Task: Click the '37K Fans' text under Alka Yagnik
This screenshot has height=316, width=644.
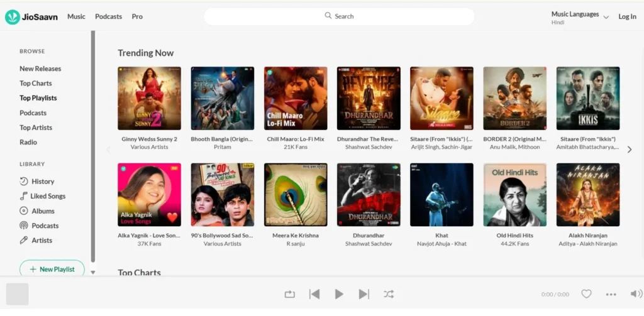Action: (x=150, y=244)
